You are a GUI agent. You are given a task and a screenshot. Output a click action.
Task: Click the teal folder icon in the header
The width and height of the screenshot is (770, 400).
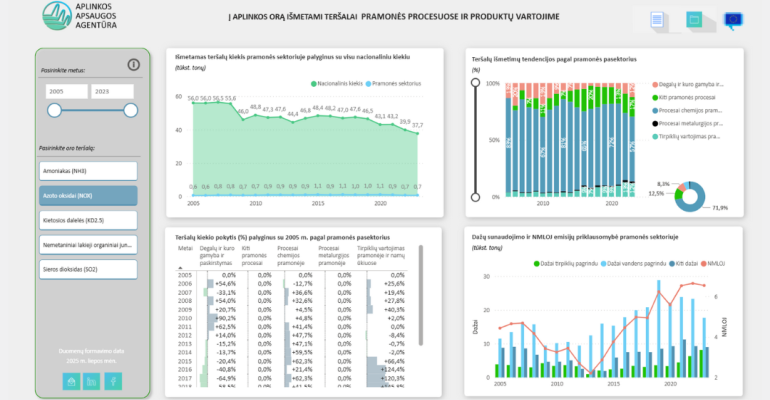click(694, 20)
